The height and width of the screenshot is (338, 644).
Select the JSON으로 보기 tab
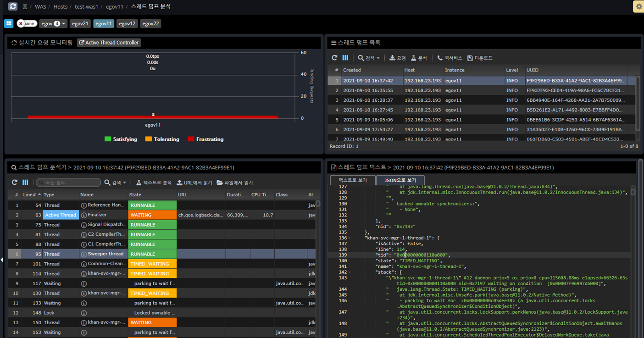[x=400, y=180]
